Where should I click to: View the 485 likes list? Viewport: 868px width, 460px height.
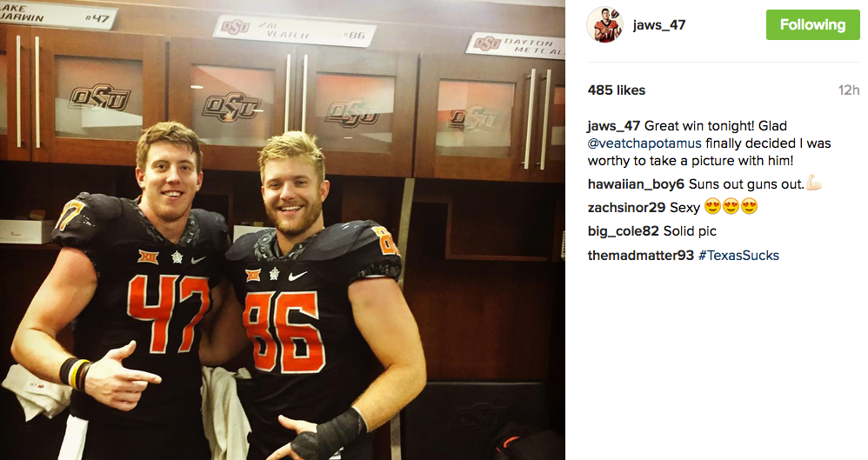point(616,90)
